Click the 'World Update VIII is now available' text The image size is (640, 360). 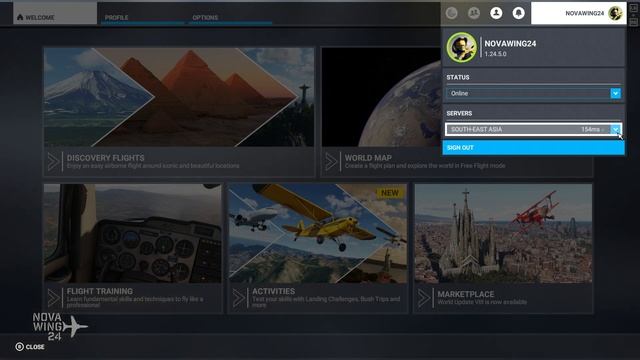coord(482,302)
